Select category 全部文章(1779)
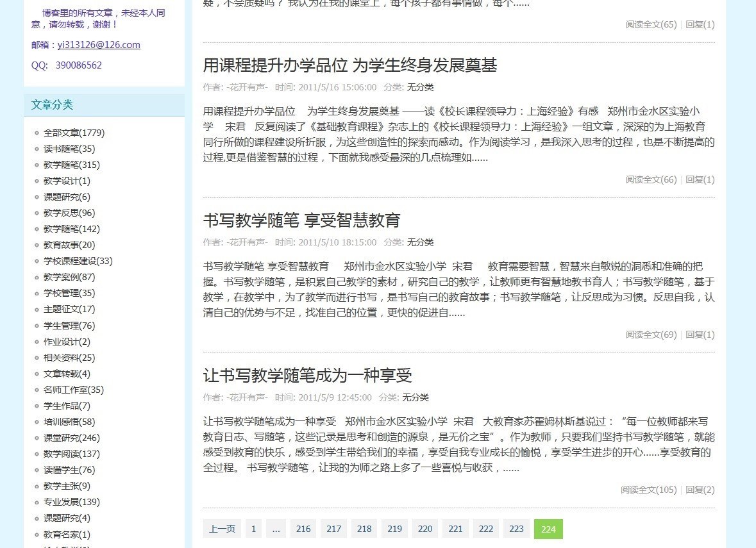 [74, 133]
